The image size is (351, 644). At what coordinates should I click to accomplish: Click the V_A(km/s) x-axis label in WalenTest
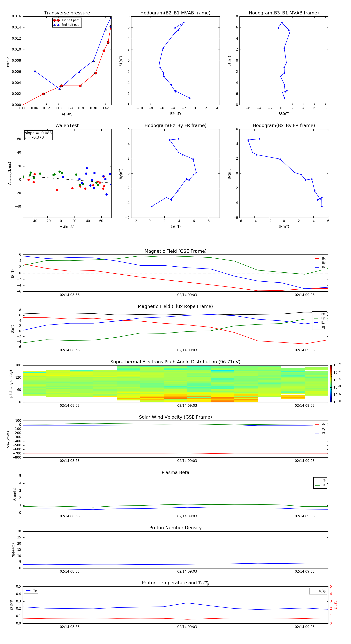pos(67,227)
